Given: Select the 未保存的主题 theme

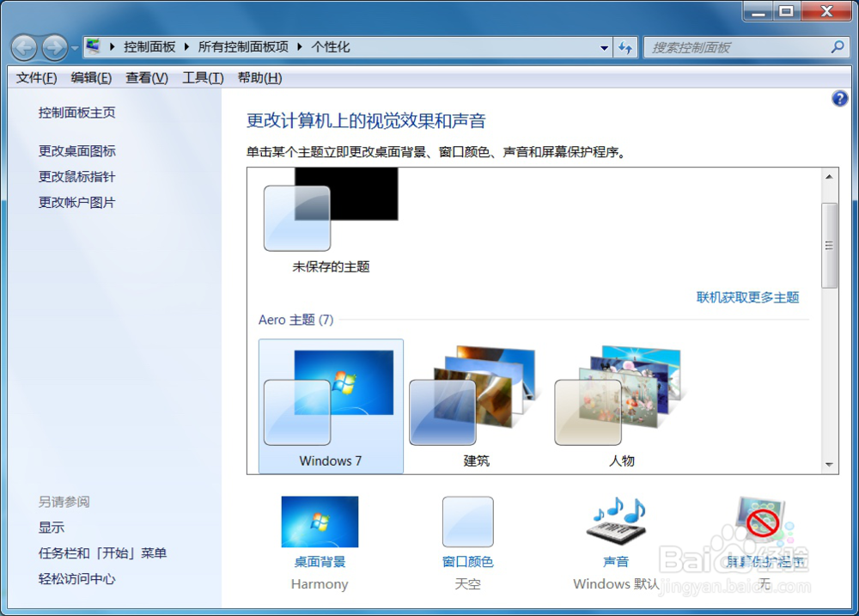Looking at the screenshot, I should pyautogui.click(x=331, y=220).
